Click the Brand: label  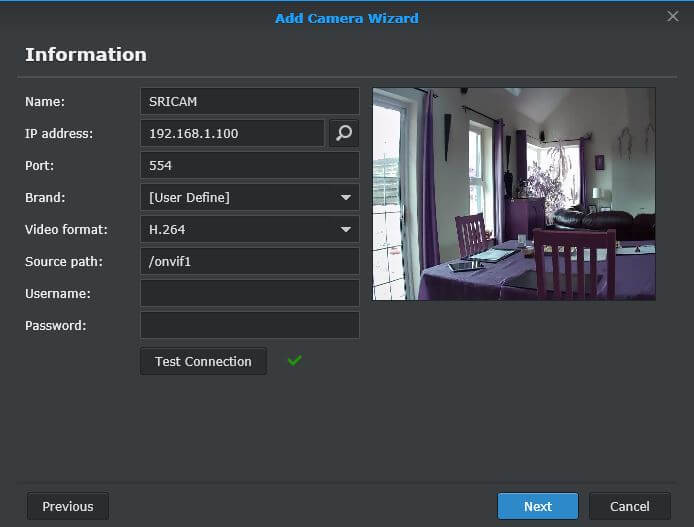coord(45,197)
